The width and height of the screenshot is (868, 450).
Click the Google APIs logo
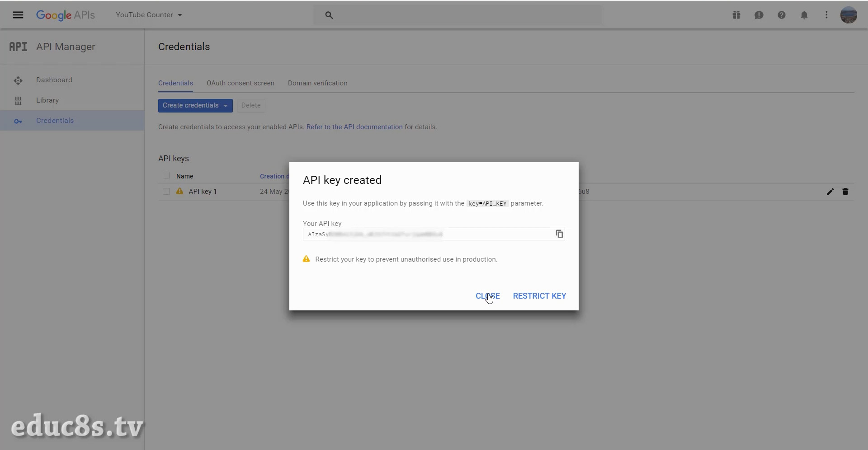[66, 15]
